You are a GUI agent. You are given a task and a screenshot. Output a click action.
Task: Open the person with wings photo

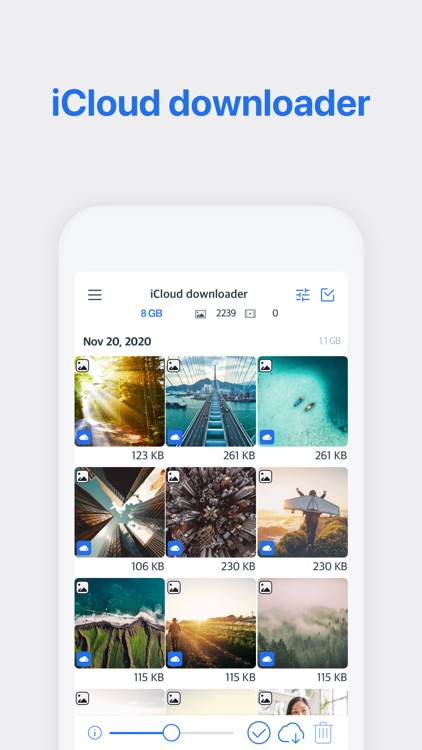coord(303,512)
